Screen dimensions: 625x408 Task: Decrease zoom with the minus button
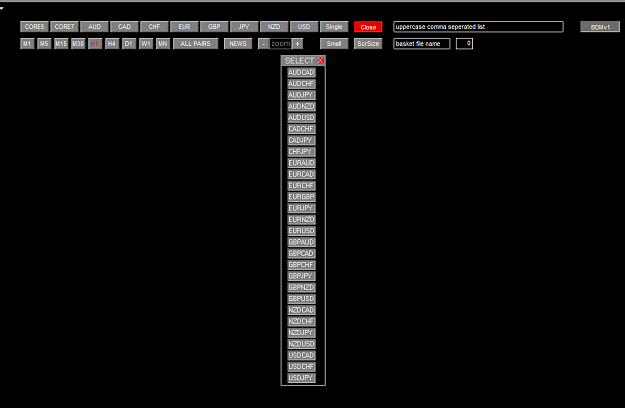click(x=263, y=44)
